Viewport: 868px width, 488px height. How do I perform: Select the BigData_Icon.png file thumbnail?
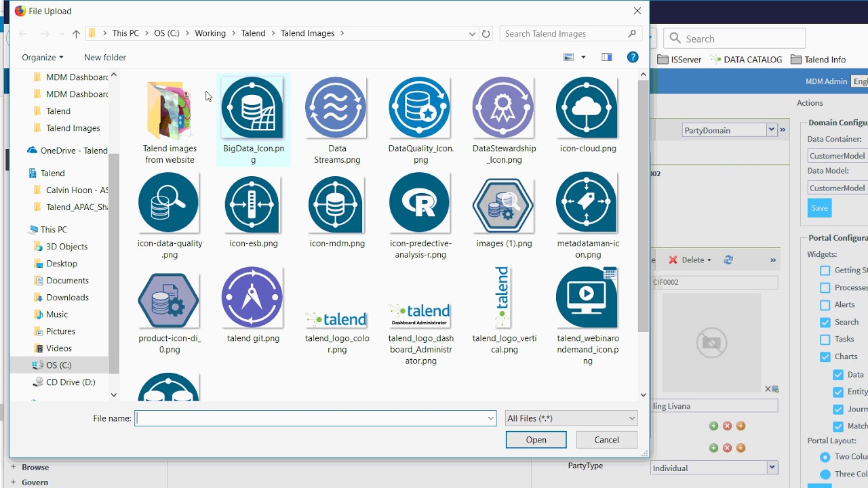click(252, 108)
